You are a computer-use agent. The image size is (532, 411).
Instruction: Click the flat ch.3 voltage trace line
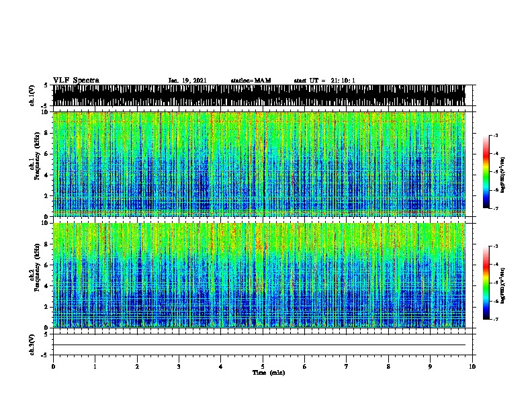(259, 345)
